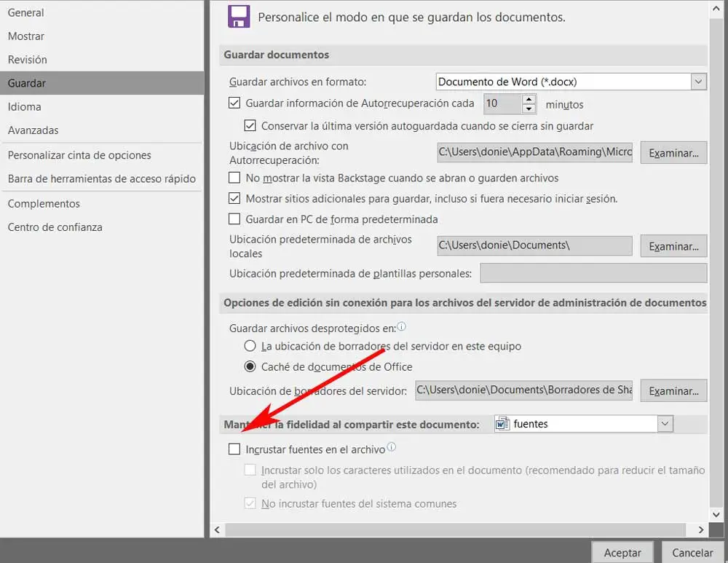The width and height of the screenshot is (728, 563).
Task: Click the purple floppy disk save icon
Action: (239, 16)
